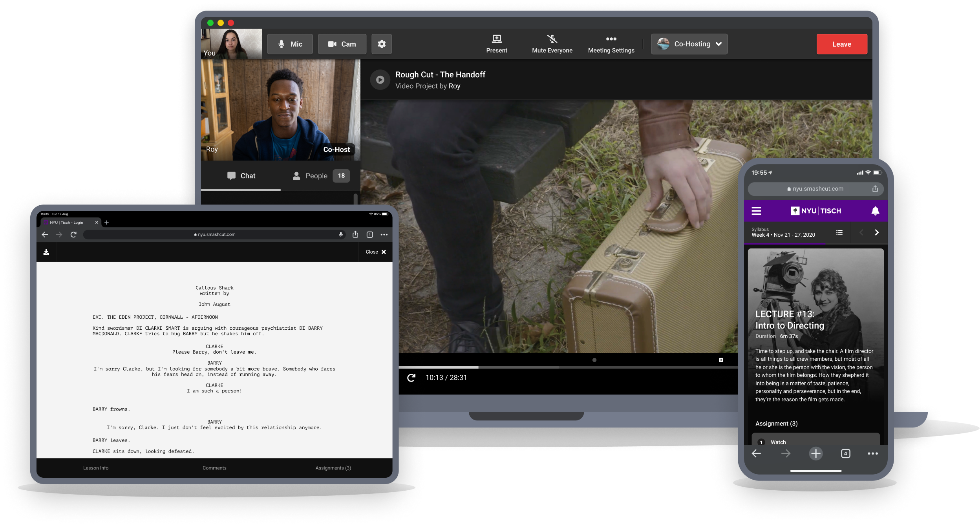The image size is (980, 526).
Task: Open meeting settings gear icon
Action: [381, 44]
